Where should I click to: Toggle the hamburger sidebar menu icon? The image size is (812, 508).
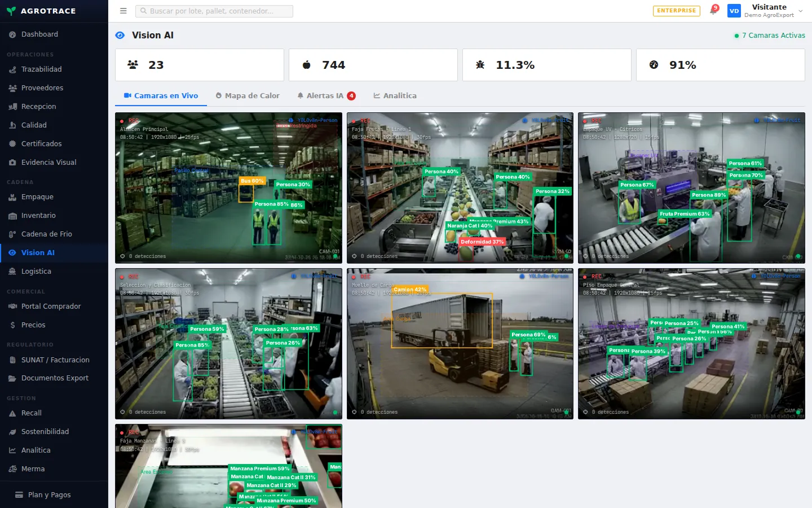tap(123, 11)
